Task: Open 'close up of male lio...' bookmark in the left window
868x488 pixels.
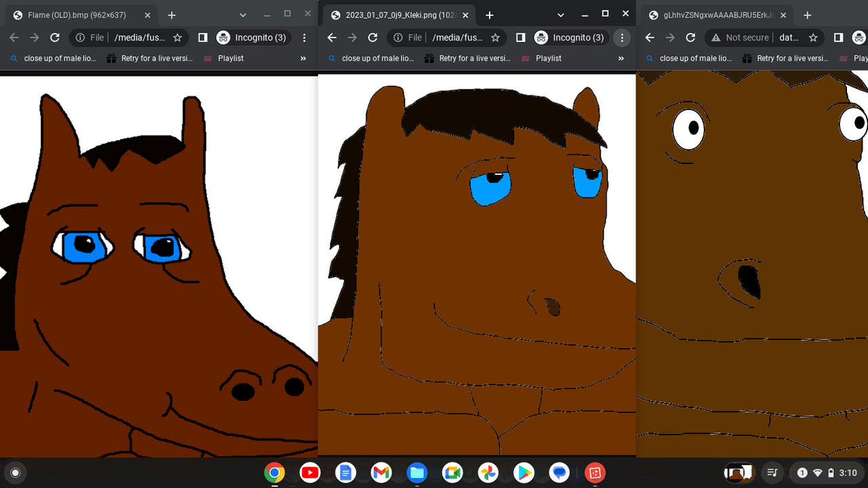Action: [54, 58]
